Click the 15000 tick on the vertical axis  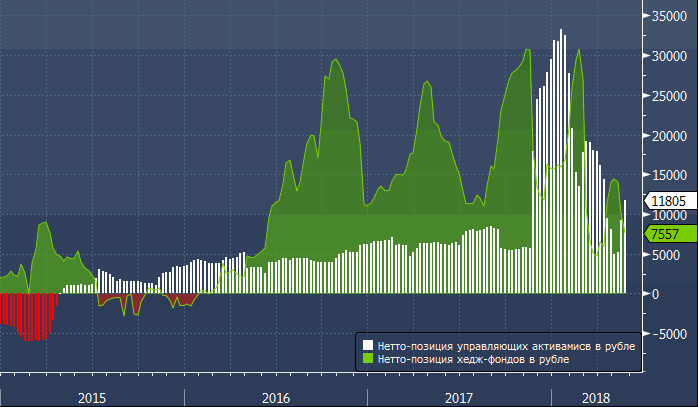pos(669,175)
